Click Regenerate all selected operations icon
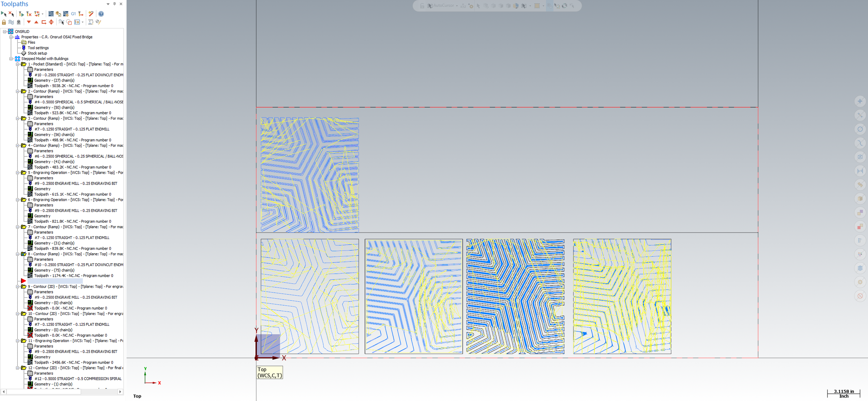This screenshot has width=868, height=401. [x=21, y=14]
